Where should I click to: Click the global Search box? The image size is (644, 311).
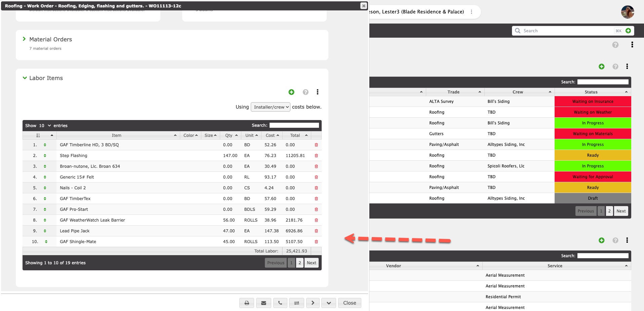(568, 31)
